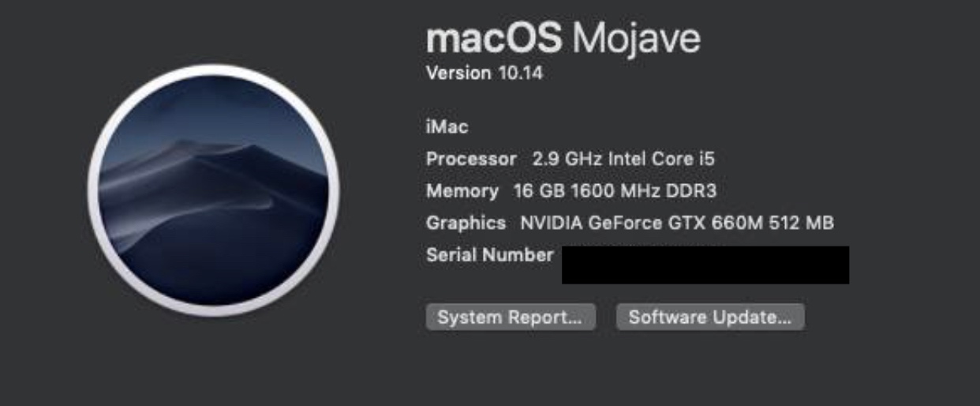Click the bold "macOS" word in the title
980x406 pixels.
coord(494,38)
